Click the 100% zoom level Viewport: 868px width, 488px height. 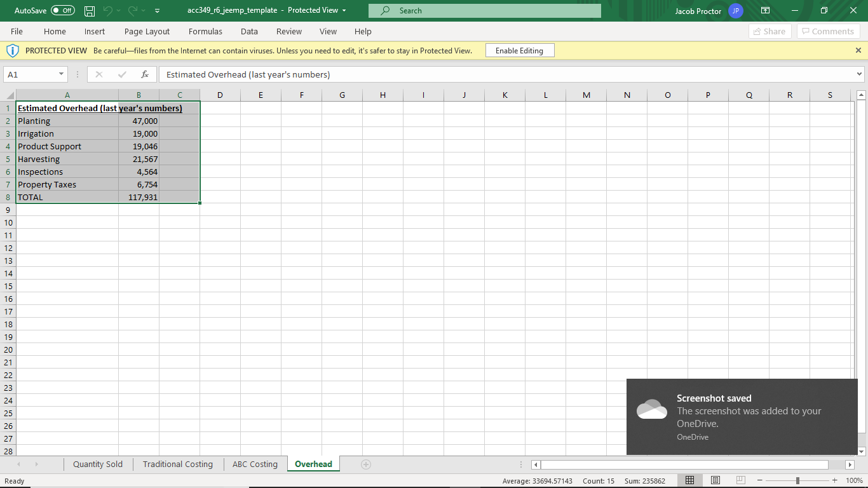854,480
